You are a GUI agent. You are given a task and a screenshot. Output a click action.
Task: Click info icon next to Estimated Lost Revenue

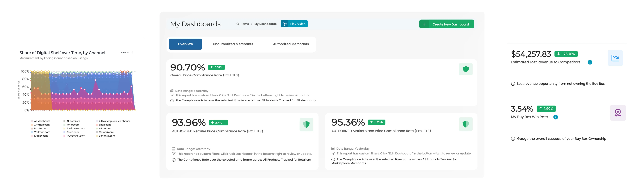click(x=590, y=62)
